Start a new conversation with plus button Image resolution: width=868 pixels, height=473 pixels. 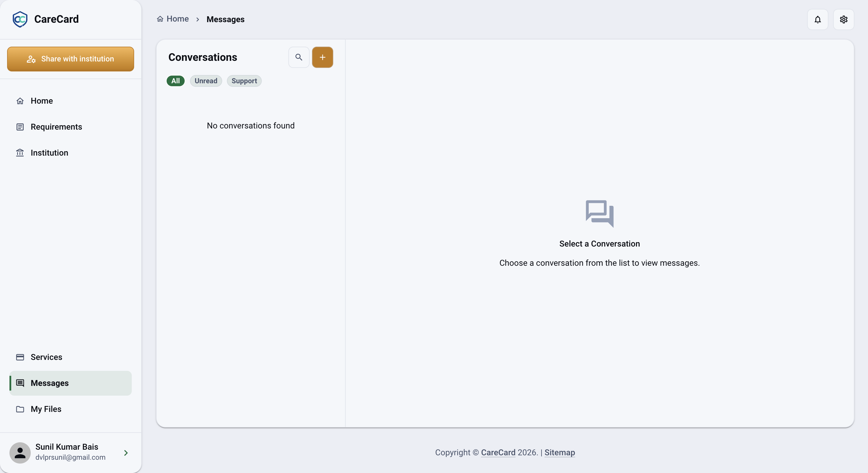click(322, 57)
